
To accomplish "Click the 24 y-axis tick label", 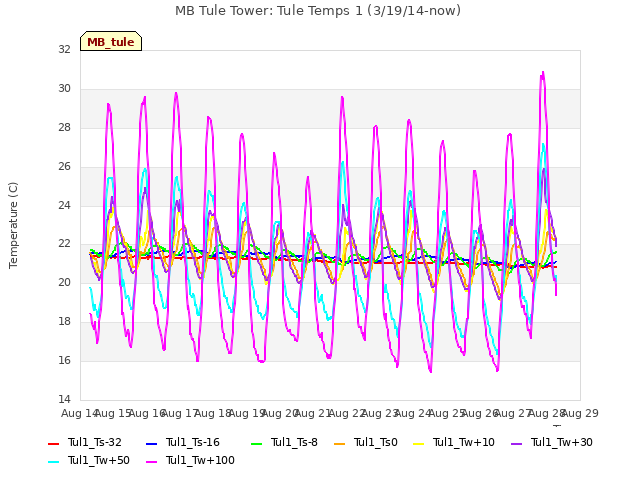I will click(x=64, y=205).
